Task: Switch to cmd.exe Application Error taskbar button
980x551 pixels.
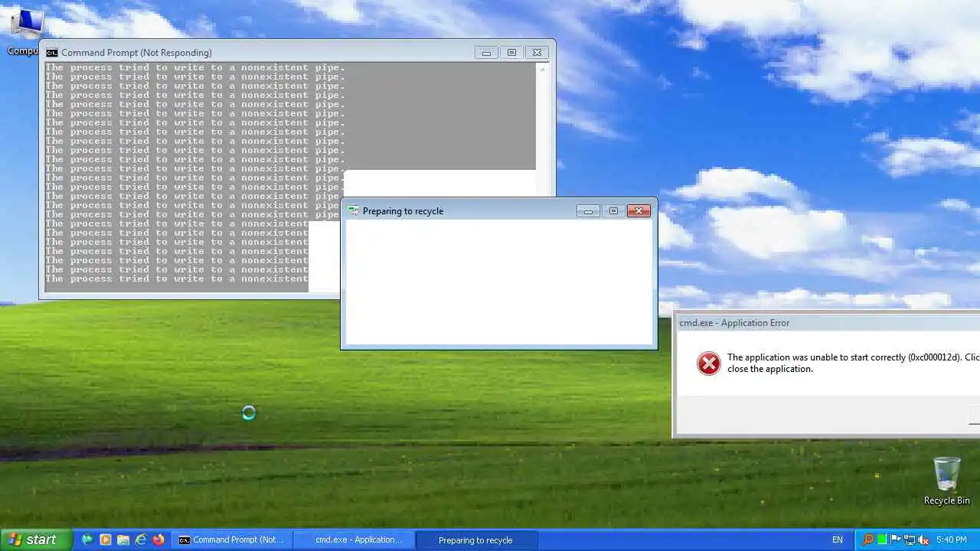Action: tap(354, 540)
